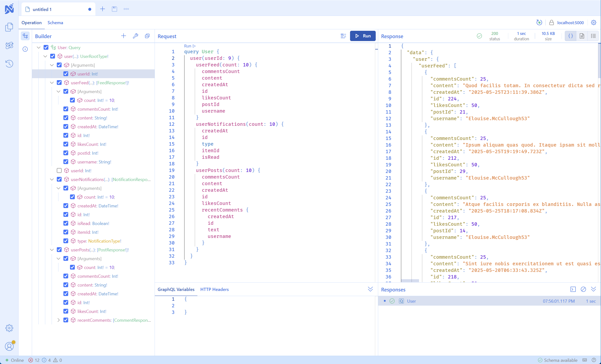Open the localhost:5000 endpoint link
The height and width of the screenshot is (364, 601).
pyautogui.click(x=570, y=22)
